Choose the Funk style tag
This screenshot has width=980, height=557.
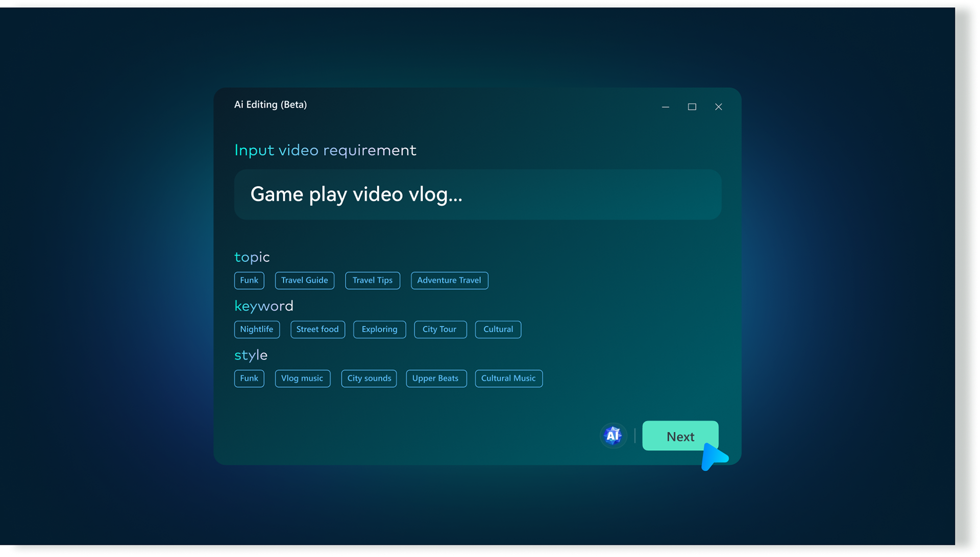point(249,378)
